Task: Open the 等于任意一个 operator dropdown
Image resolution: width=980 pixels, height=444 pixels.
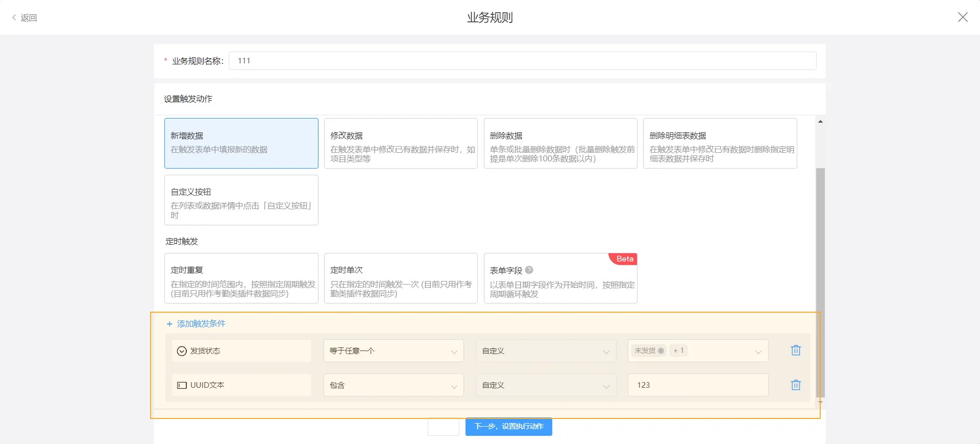Action: point(393,351)
